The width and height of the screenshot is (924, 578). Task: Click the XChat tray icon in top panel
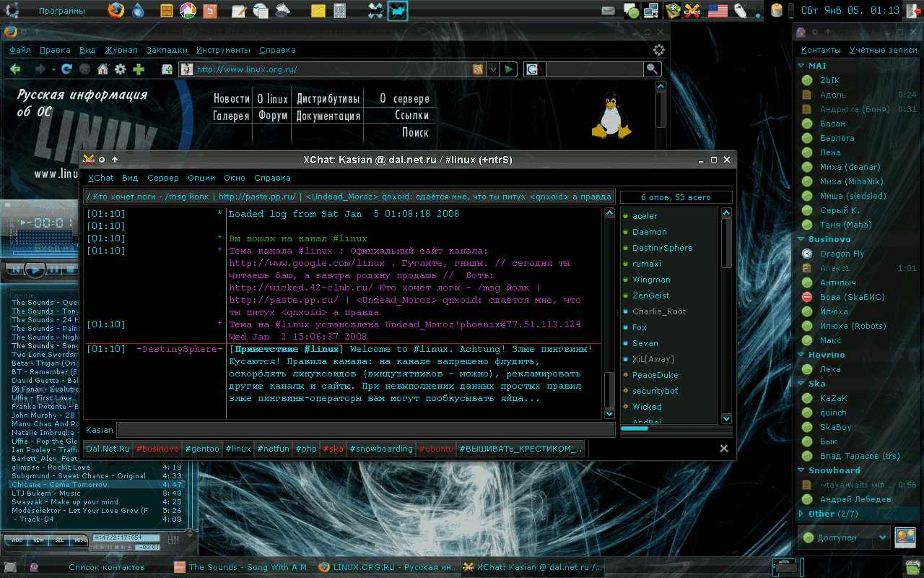click(692, 11)
